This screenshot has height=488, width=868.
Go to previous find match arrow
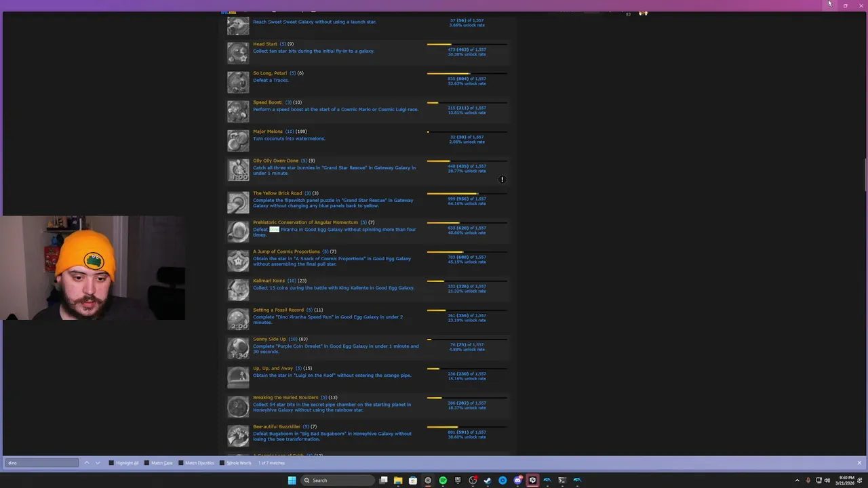click(x=86, y=463)
